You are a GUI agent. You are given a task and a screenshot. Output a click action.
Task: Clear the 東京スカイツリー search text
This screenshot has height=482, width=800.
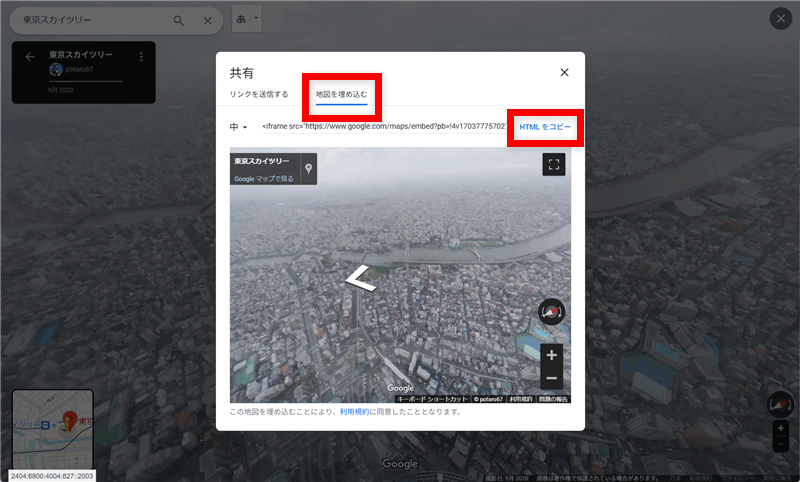coord(208,20)
